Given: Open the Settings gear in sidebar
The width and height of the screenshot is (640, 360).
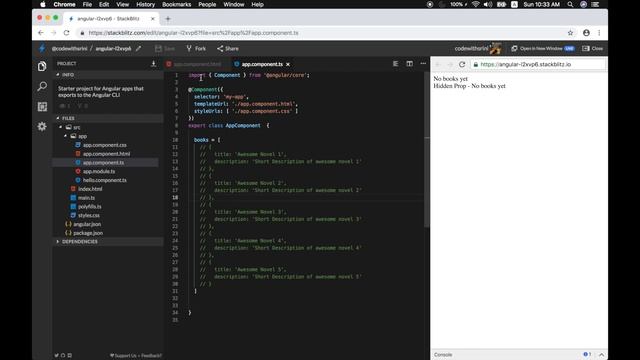Looking at the screenshot, I should (x=42, y=127).
